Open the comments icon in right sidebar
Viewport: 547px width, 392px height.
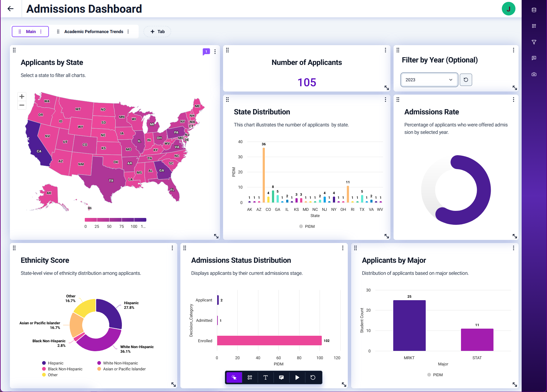[534, 58]
